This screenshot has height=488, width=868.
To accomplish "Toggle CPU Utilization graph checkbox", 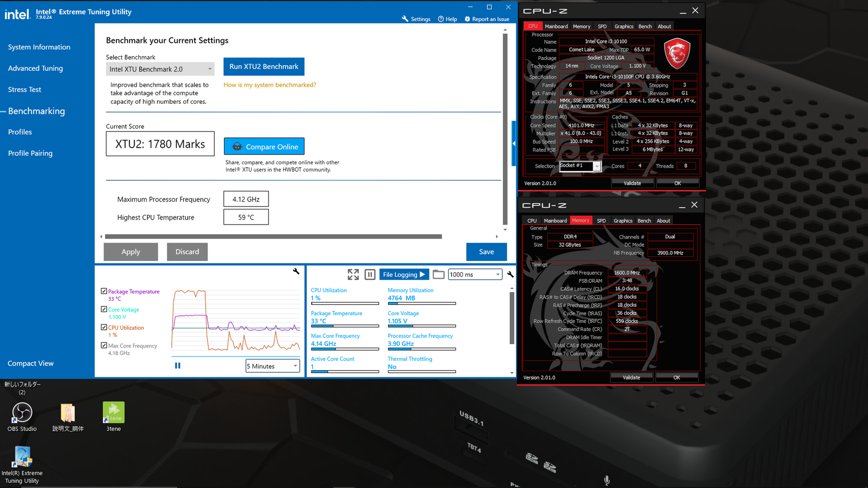I will tap(104, 327).
